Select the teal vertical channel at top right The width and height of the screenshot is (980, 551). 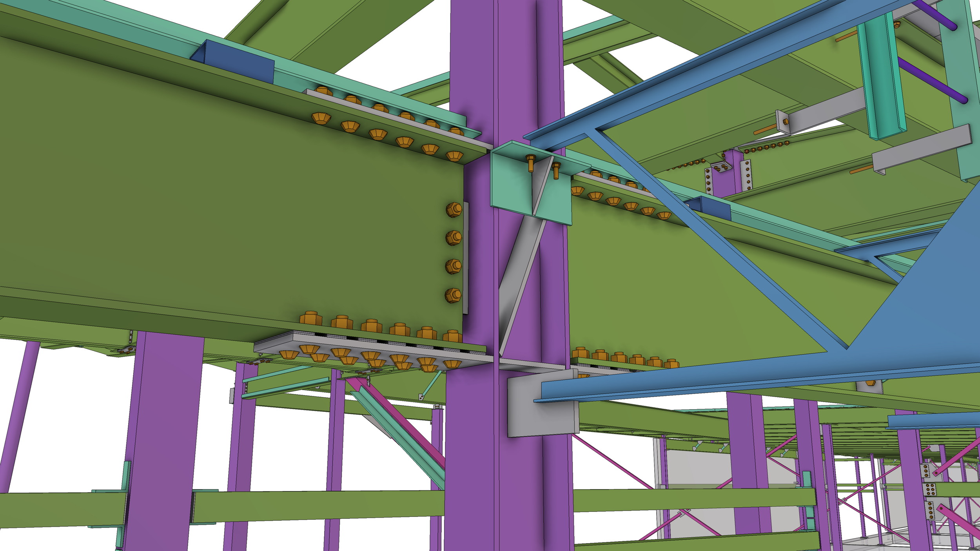882,76
